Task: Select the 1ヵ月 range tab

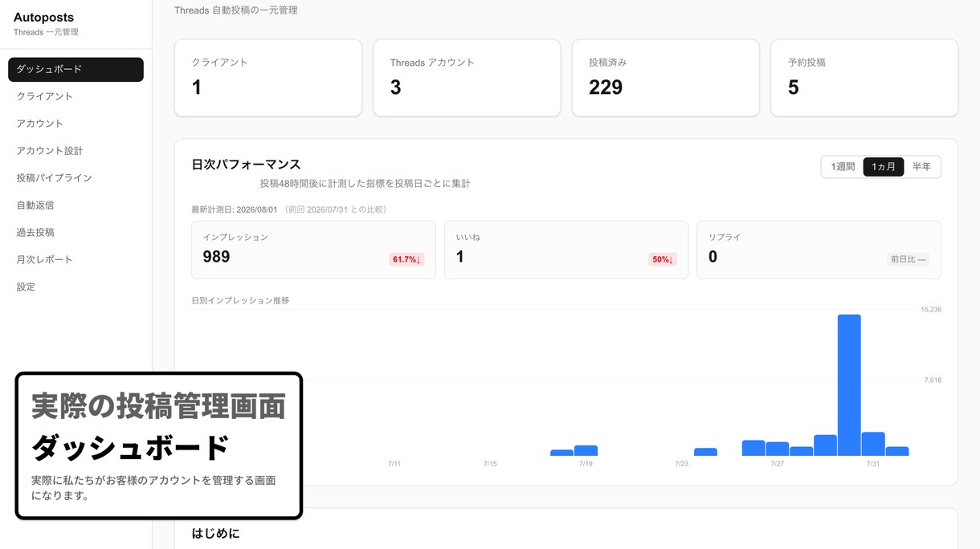Action: [x=884, y=167]
